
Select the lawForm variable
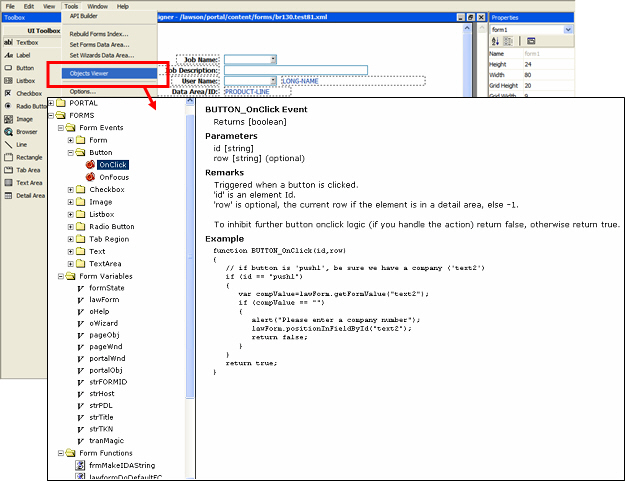(x=104, y=299)
